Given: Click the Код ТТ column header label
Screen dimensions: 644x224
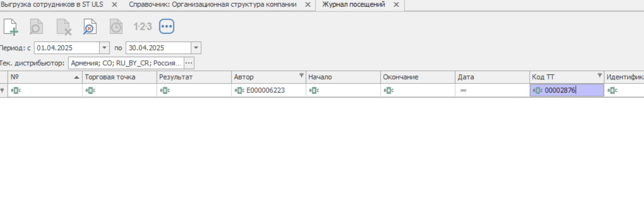Looking at the screenshot, I should [x=543, y=77].
